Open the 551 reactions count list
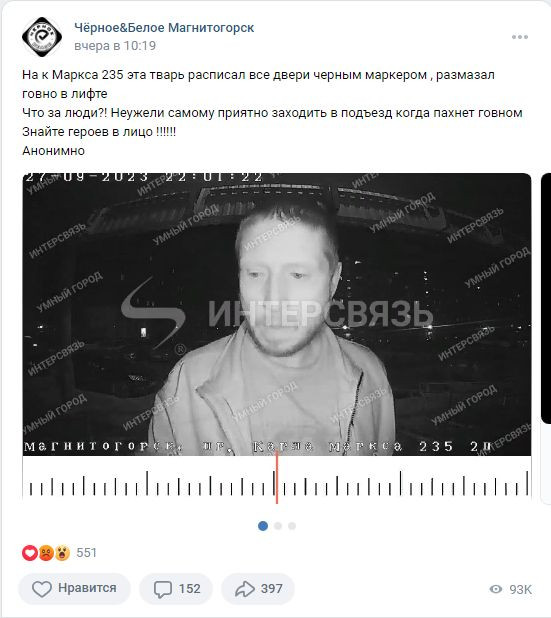 click(x=86, y=553)
